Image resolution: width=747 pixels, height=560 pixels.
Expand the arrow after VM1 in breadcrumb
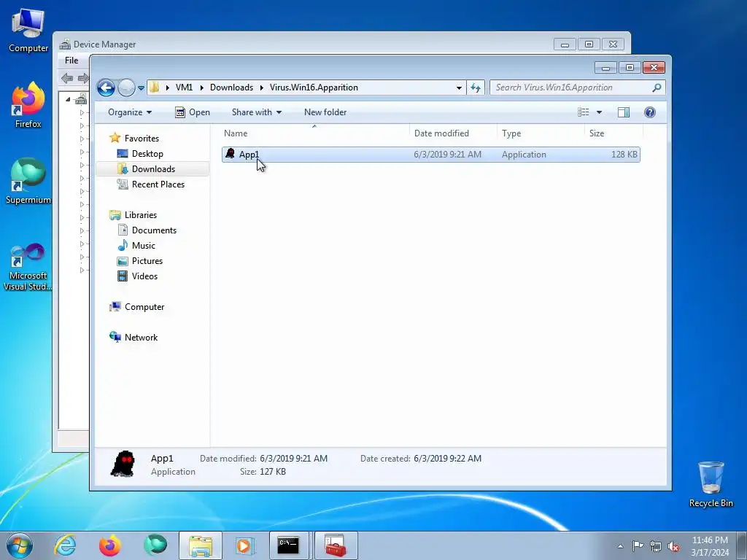(202, 87)
